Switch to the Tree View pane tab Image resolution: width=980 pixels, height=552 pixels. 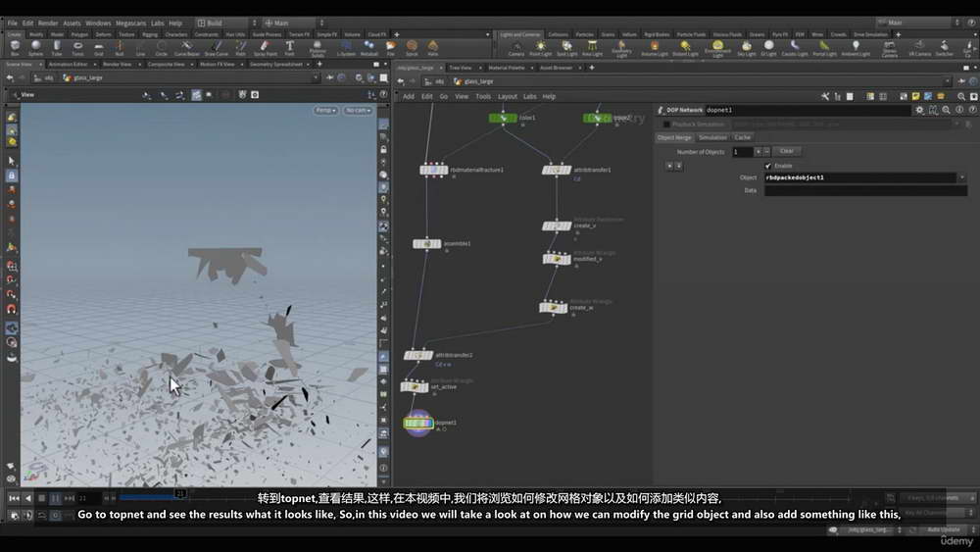point(461,68)
